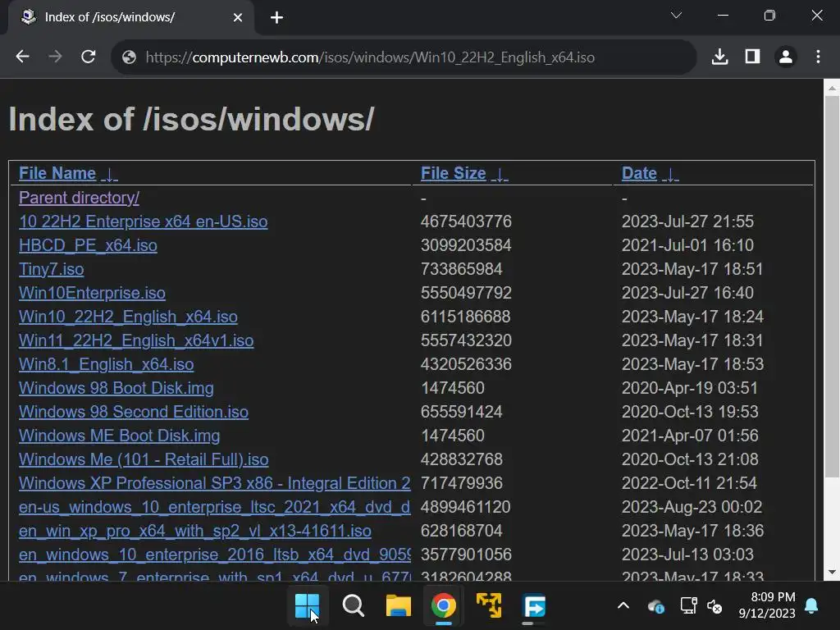The height and width of the screenshot is (630, 840).
Task: Click the page heading Index of /isos/windows/
Action: [x=191, y=119]
